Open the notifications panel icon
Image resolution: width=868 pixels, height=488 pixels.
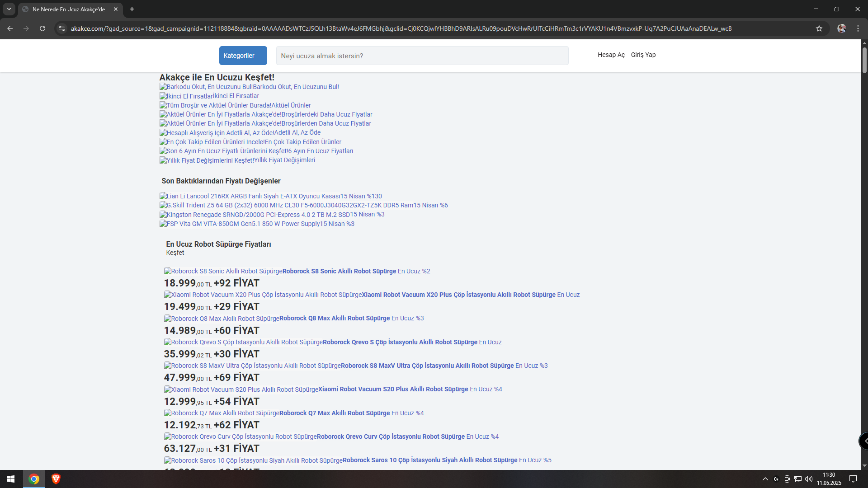pos(853,479)
